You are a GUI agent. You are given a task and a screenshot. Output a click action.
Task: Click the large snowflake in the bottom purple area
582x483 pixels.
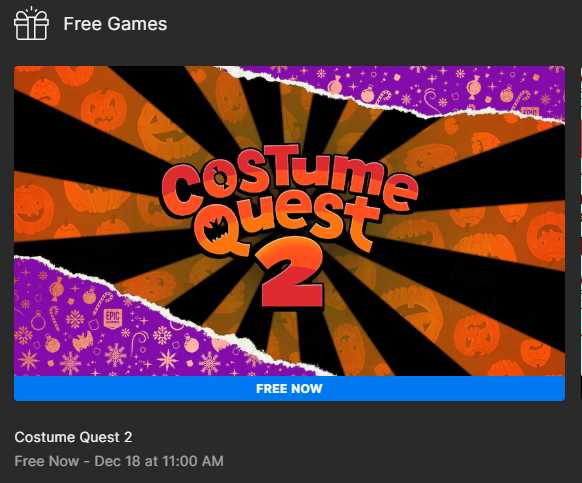[116, 355]
